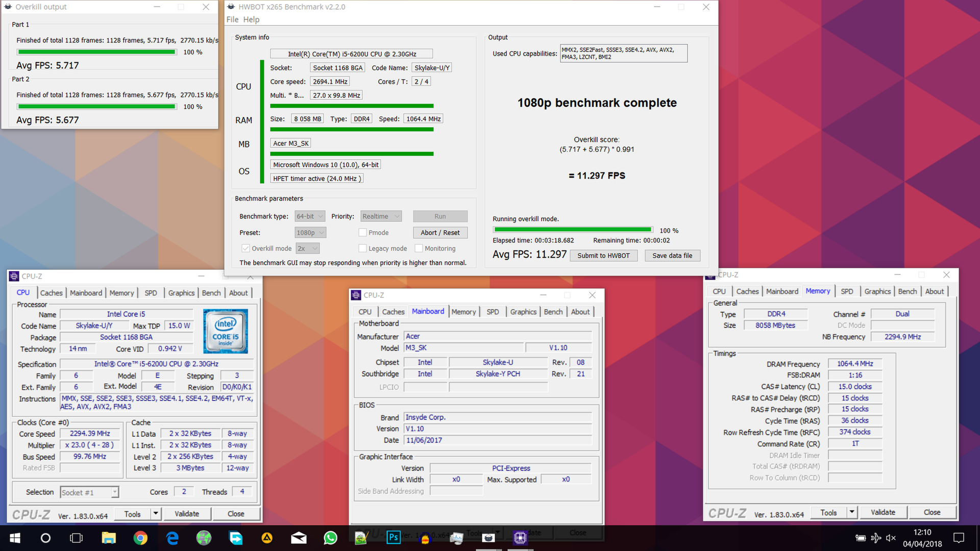
Task: Click the Part 2 progress bar
Action: [96, 107]
